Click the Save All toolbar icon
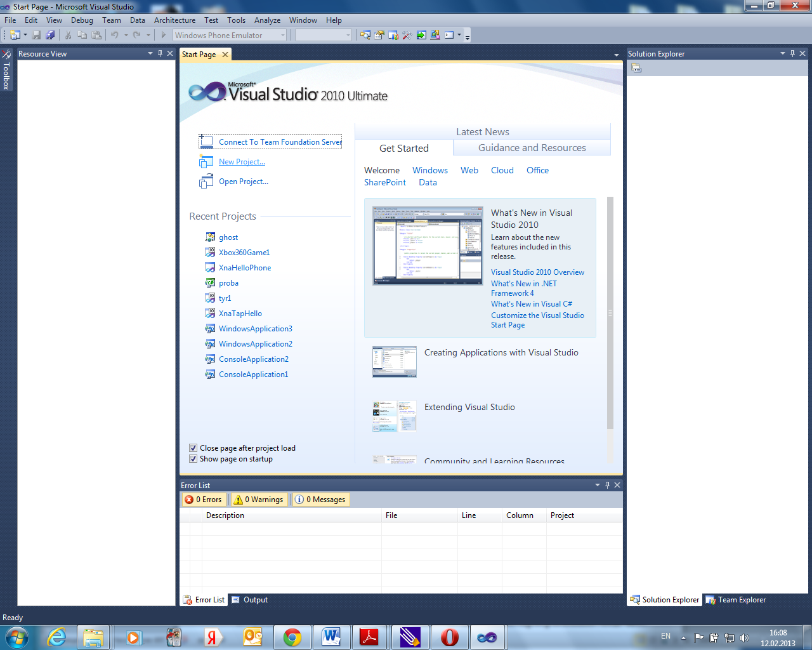Screen dimensions: 812x650 pyautogui.click(x=50, y=36)
